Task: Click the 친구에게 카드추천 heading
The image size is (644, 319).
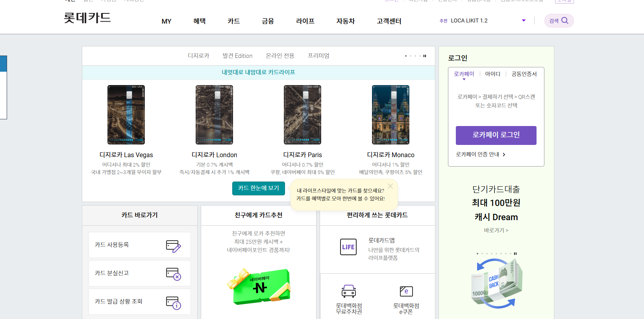Action: [259, 215]
